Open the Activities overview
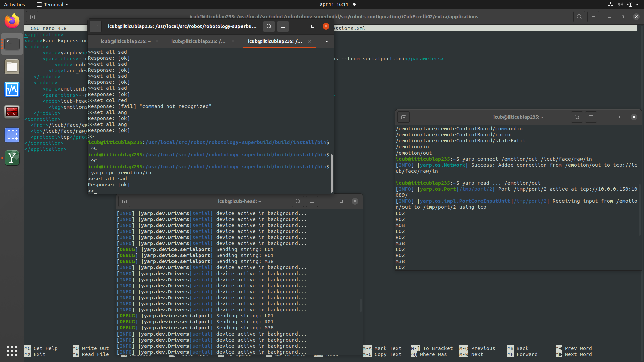This screenshot has height=362, width=644. click(x=14, y=4)
